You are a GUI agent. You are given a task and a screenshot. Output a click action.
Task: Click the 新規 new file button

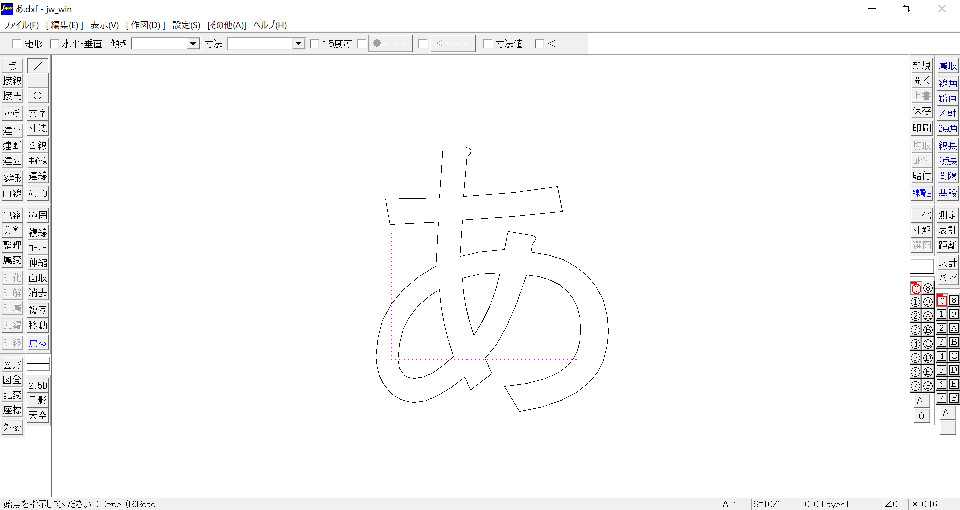click(x=921, y=66)
